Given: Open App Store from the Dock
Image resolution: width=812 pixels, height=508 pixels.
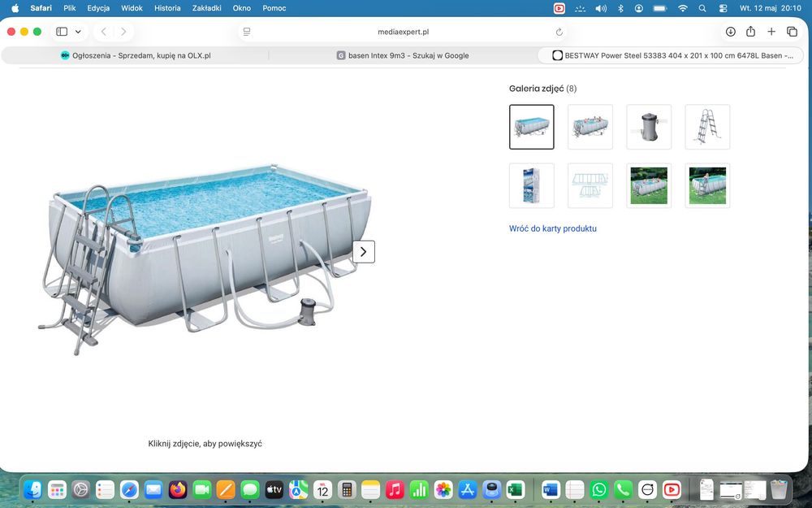Looking at the screenshot, I should tap(467, 489).
